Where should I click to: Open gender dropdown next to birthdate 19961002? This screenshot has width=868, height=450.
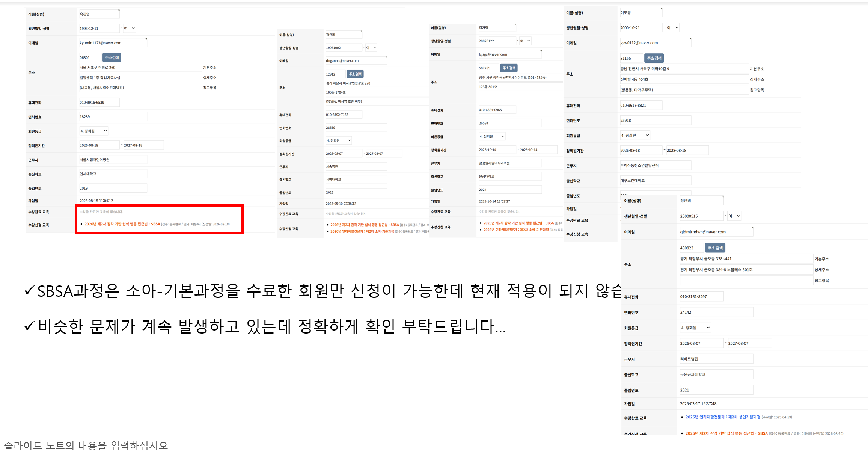[371, 48]
